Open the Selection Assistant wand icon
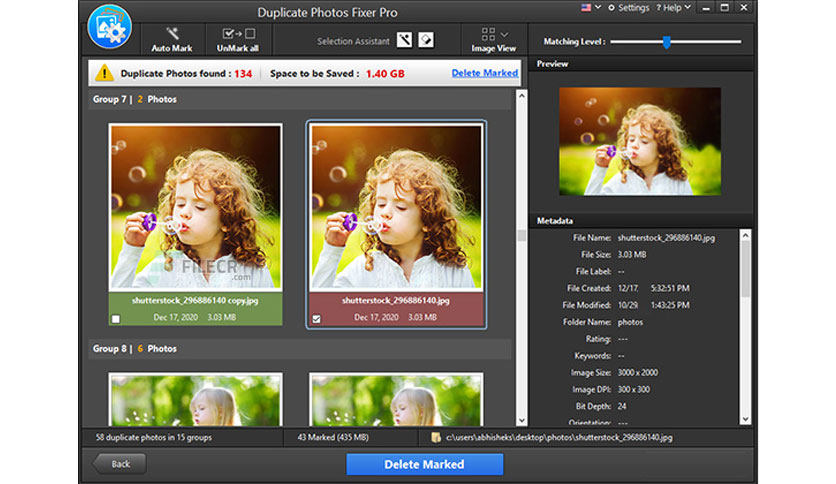The width and height of the screenshot is (836, 484). coord(404,40)
